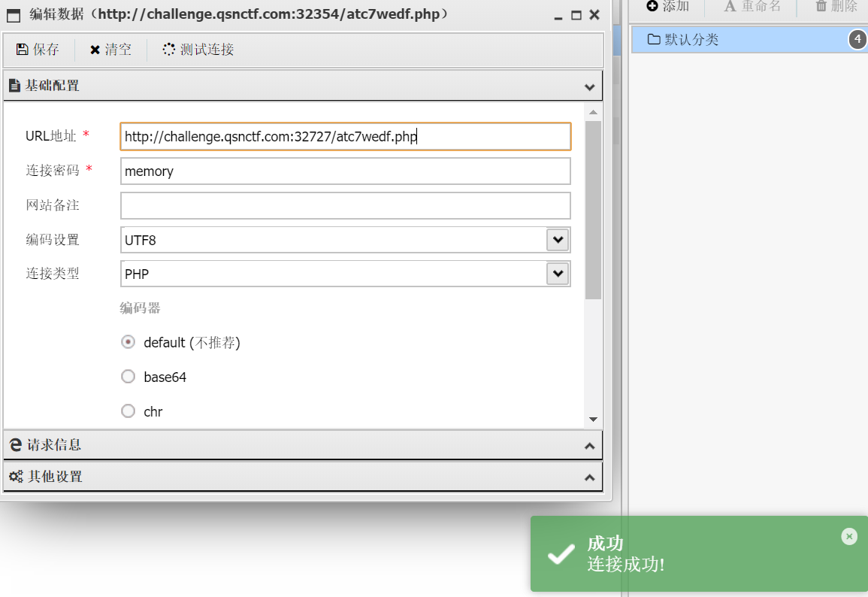Click the window icon in dialog title bar
This screenshot has width=868, height=597.
pyautogui.click(x=14, y=16)
